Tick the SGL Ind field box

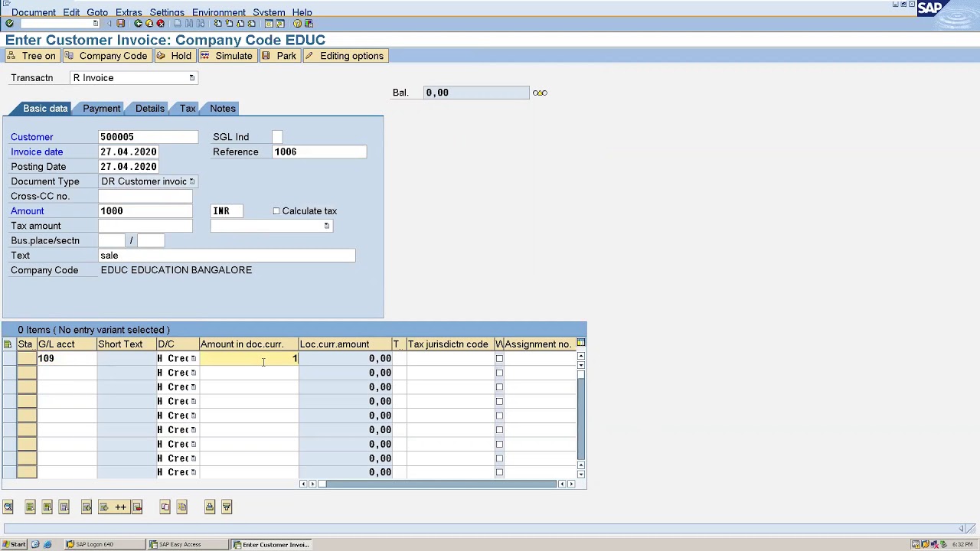point(277,137)
